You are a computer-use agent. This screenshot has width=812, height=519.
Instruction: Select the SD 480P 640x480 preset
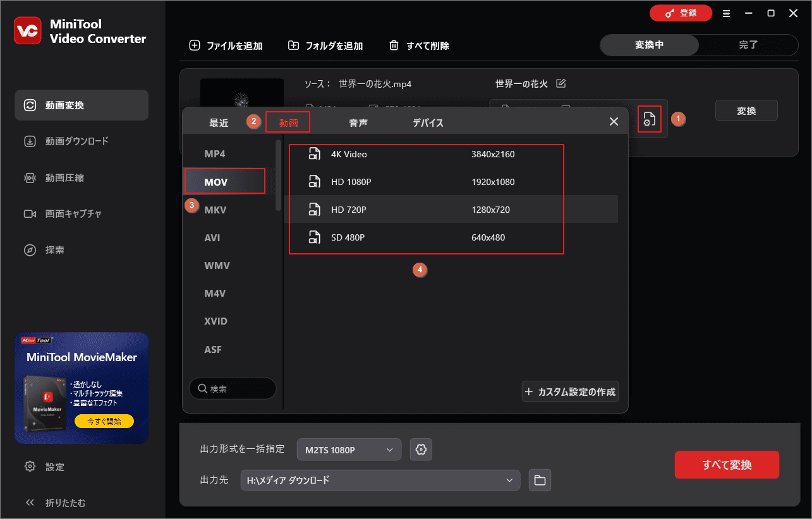pos(451,237)
